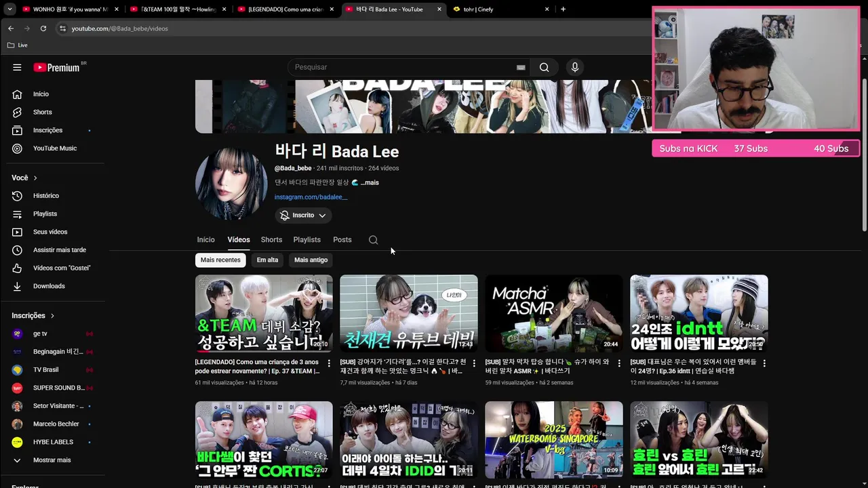Switch to the LEGENDADO video browser tab
The image size is (868, 488).
pos(285,9)
